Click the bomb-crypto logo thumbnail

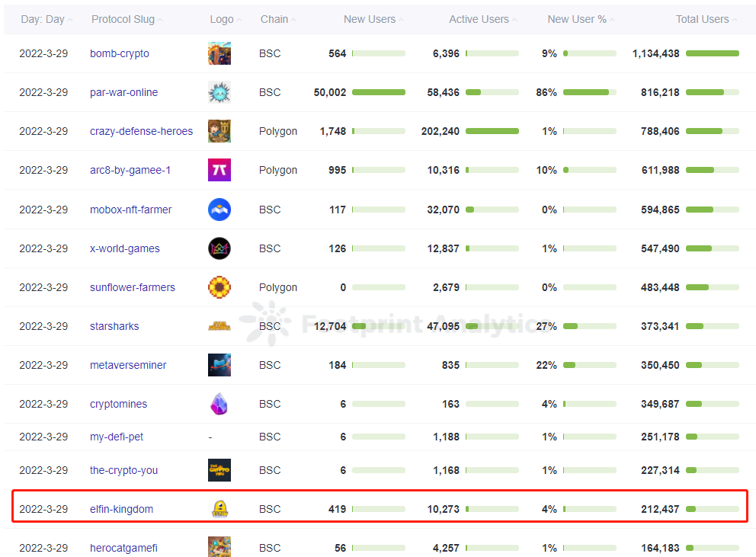coord(219,53)
